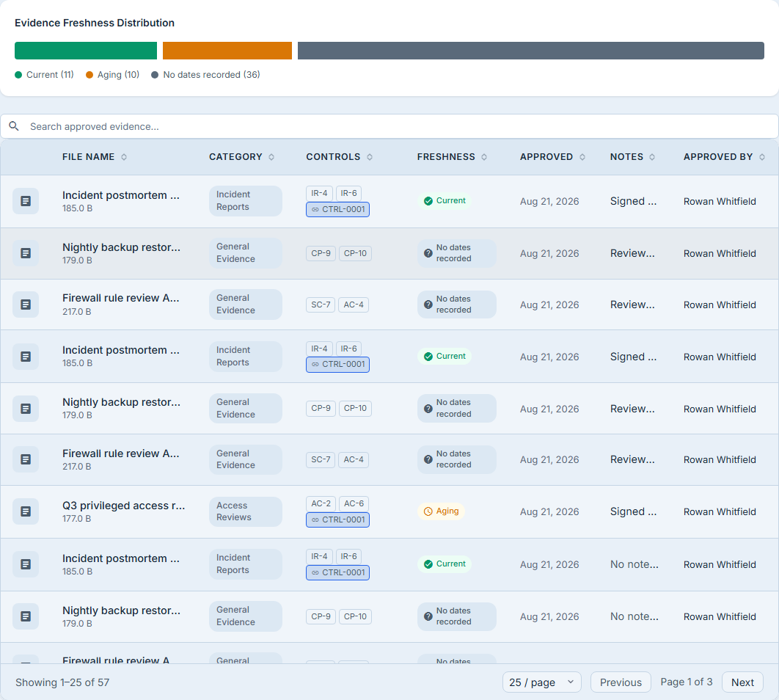Screen dimensions: 779x700
Task: Click the Access Reviews category tag
Action: (246, 511)
